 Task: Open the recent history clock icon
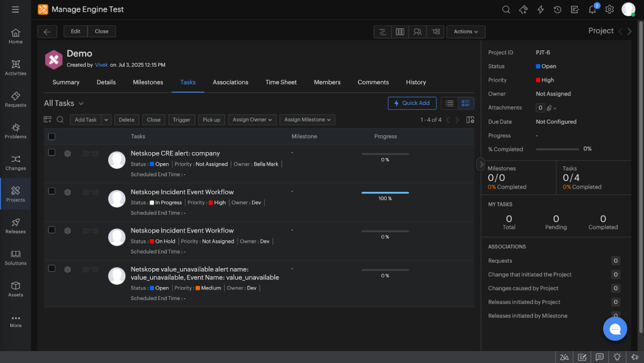(557, 9)
